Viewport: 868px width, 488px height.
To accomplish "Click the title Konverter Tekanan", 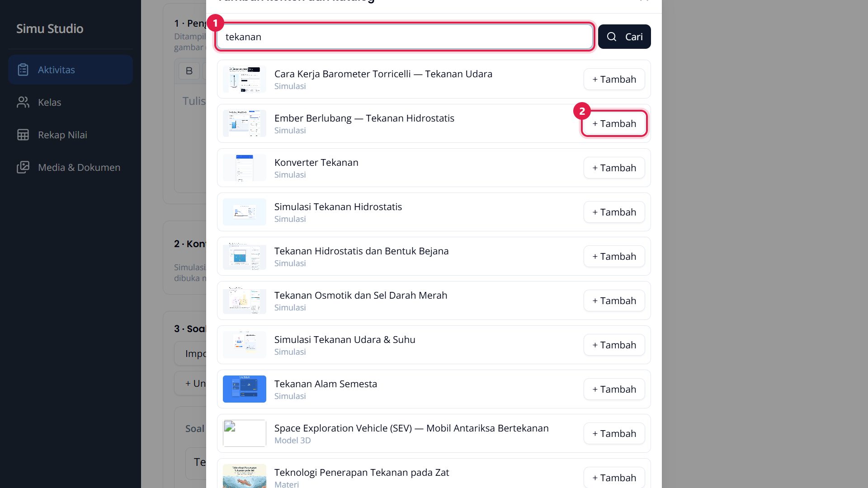I will pos(316,162).
